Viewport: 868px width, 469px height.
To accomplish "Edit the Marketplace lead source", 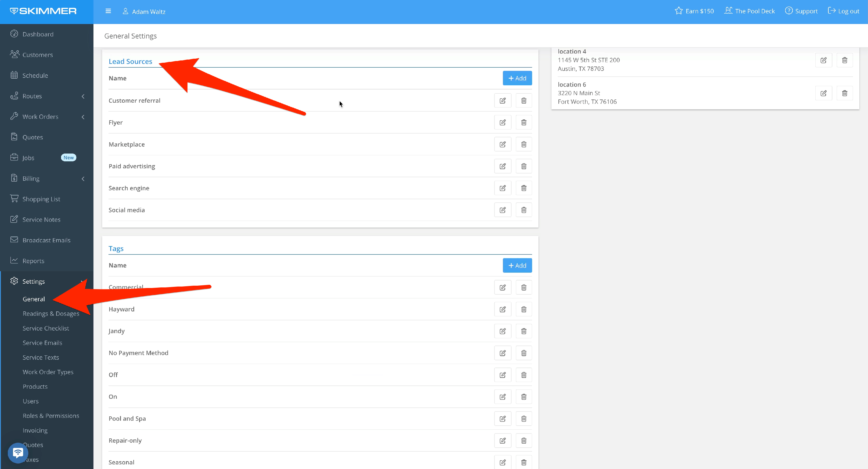I will [x=502, y=145].
